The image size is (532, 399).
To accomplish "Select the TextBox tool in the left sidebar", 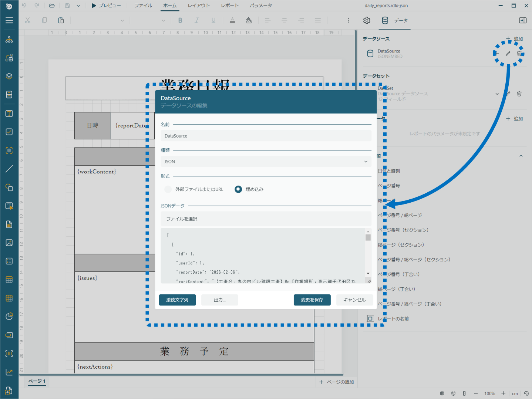I will tap(9, 114).
